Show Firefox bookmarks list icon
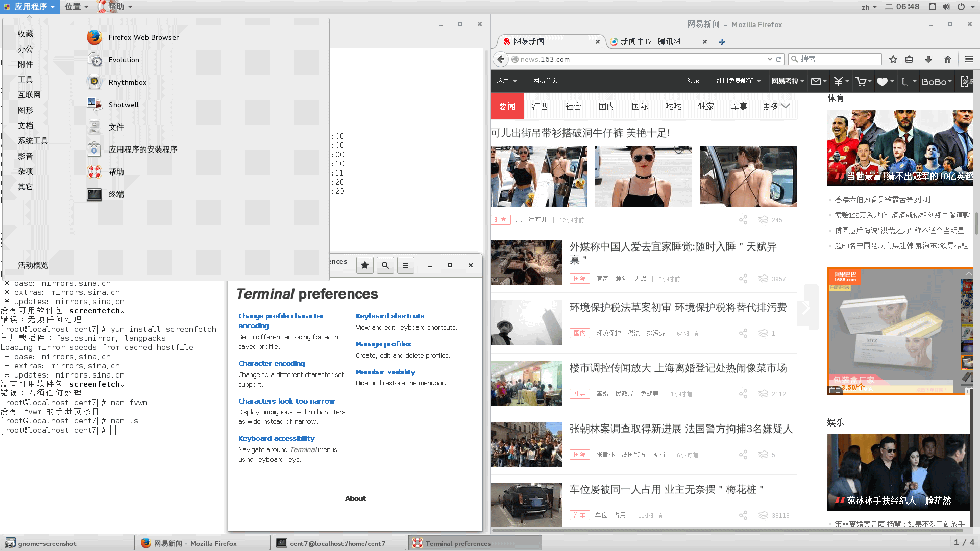 pyautogui.click(x=909, y=59)
